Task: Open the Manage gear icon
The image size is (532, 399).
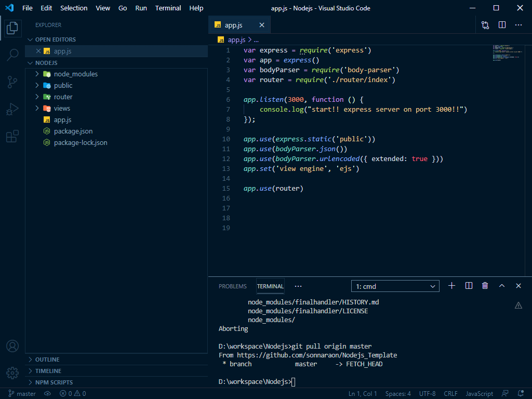Action: tap(12, 373)
